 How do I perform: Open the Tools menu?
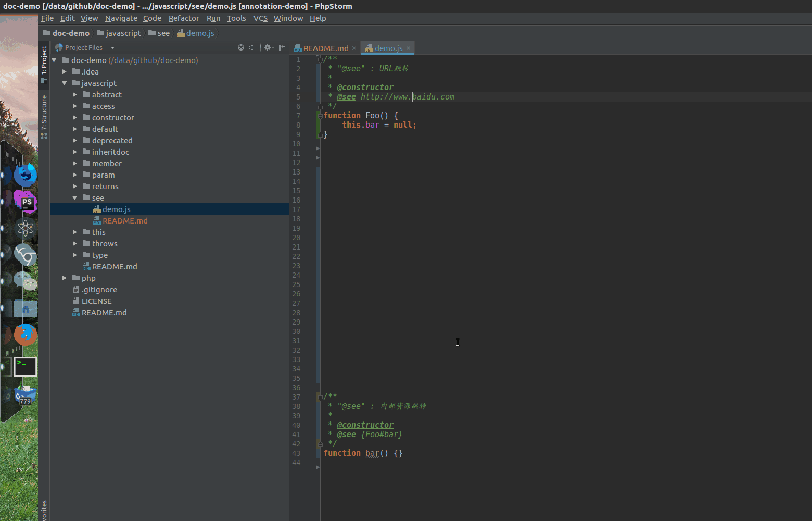tap(236, 18)
